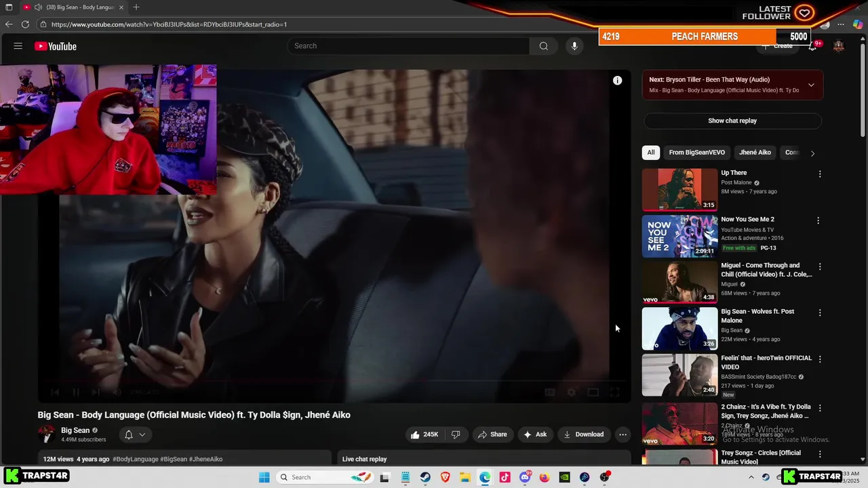Open the Create menu button
Image resolution: width=868 pixels, height=488 pixels.
pos(776,46)
